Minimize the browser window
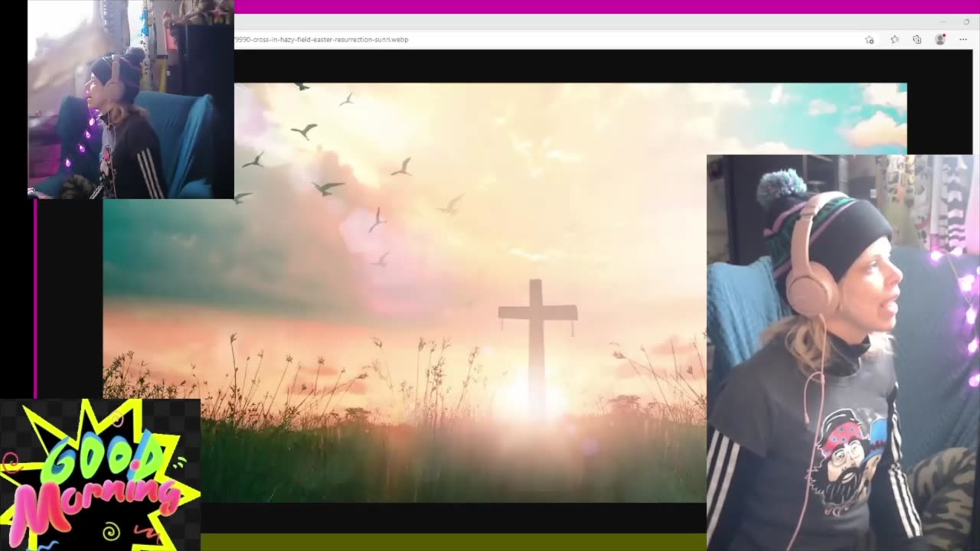 click(942, 22)
